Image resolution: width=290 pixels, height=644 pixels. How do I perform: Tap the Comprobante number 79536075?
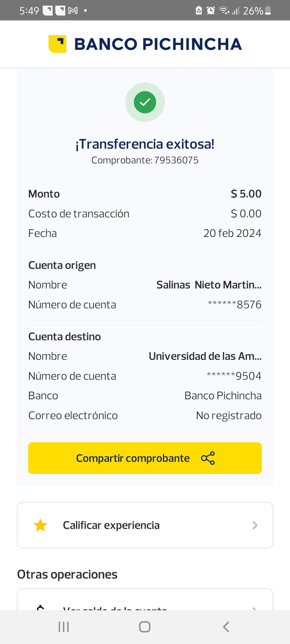click(x=176, y=160)
